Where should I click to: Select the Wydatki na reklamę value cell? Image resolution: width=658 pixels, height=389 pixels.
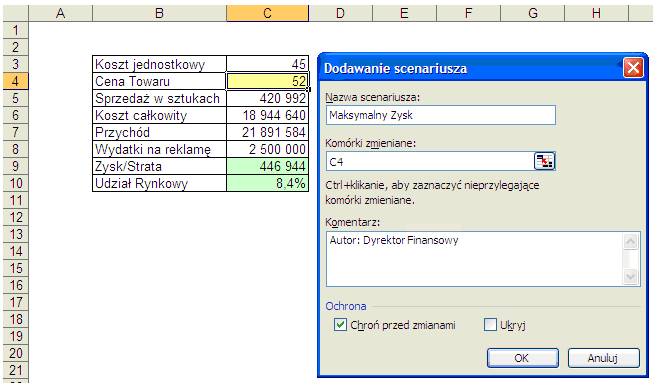pos(267,149)
